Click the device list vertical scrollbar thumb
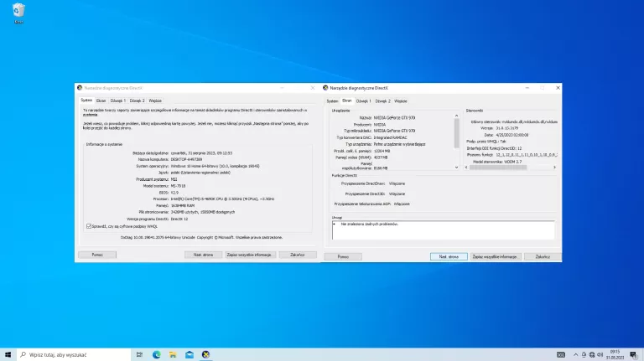Screen dimensions: 644x361 [456, 133]
